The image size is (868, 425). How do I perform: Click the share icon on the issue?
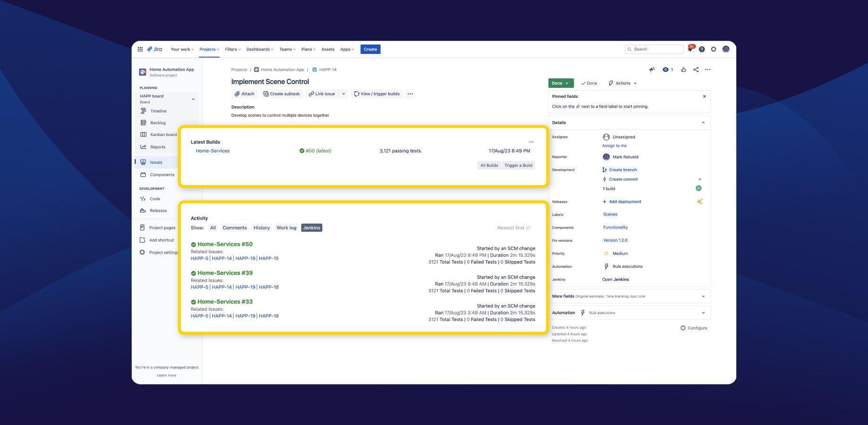click(695, 69)
